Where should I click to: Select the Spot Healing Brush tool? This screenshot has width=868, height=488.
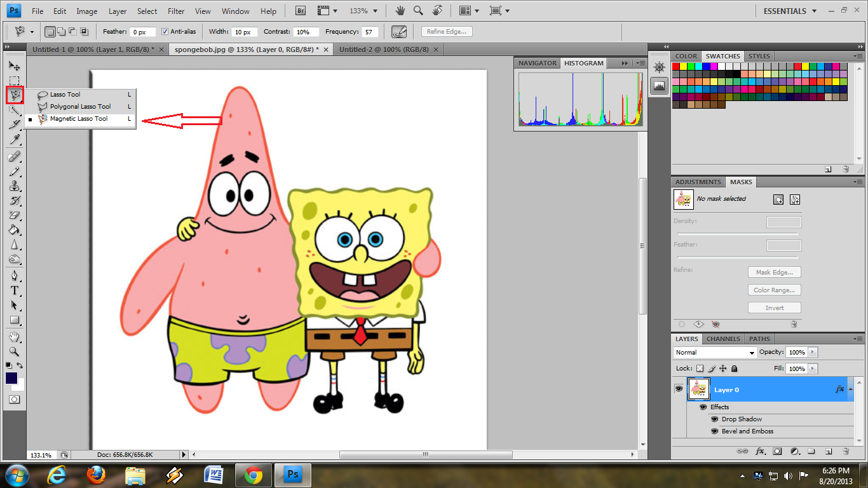coord(14,156)
